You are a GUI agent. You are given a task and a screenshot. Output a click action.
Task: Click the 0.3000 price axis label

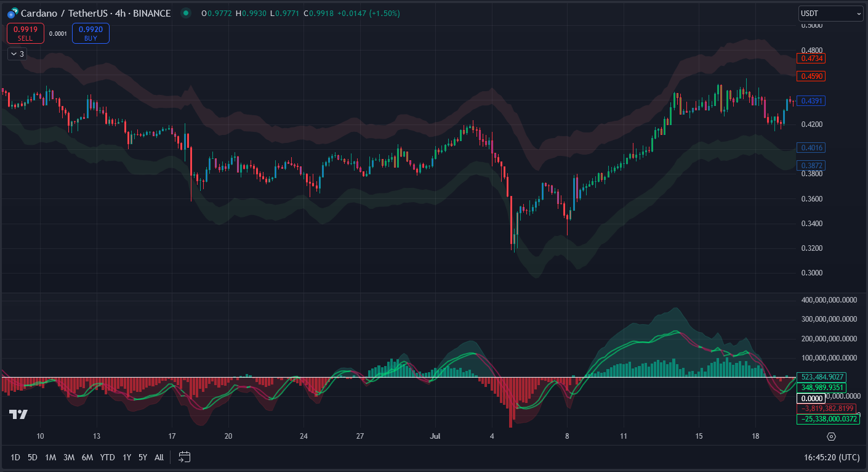pos(812,273)
